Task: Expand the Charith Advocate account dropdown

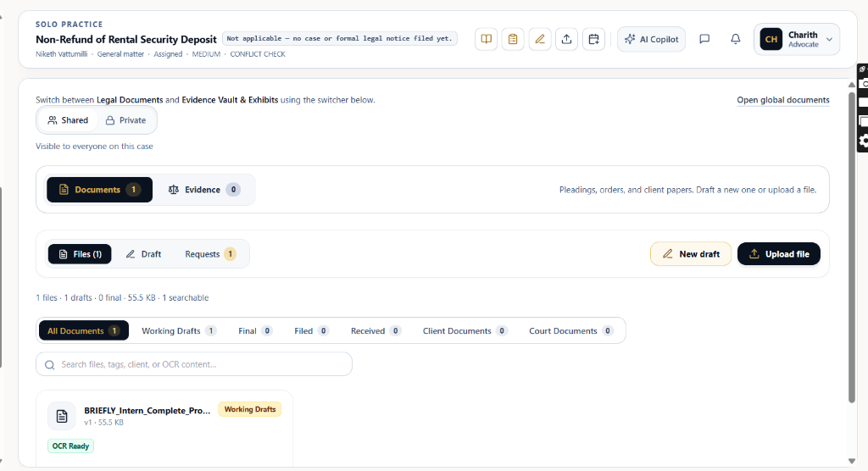Action: (x=829, y=39)
